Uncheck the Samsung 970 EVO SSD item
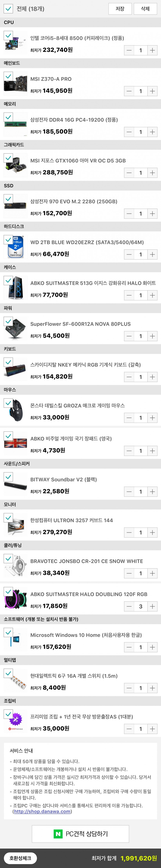 coord(8,199)
